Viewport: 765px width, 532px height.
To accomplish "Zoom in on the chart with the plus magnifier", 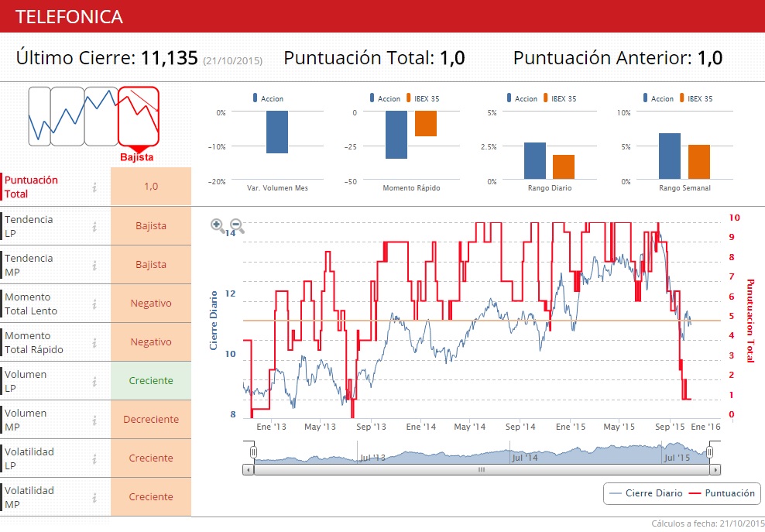I will 218,225.
